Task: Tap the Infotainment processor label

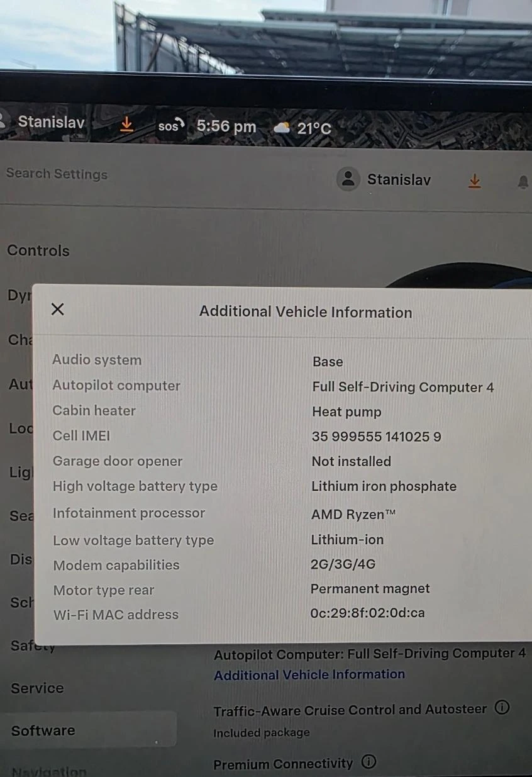Action: pyautogui.click(x=129, y=513)
